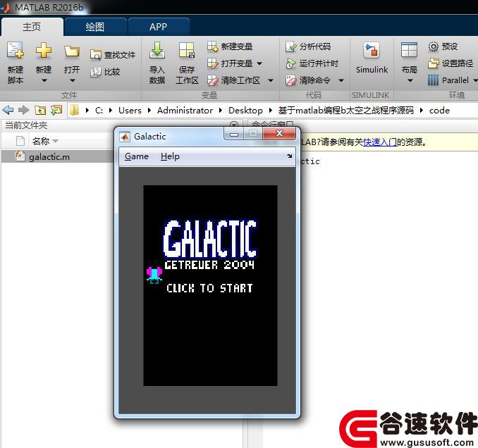Click the 新建变量 icon
The width and height of the screenshot is (478, 448).
pyautogui.click(x=212, y=46)
